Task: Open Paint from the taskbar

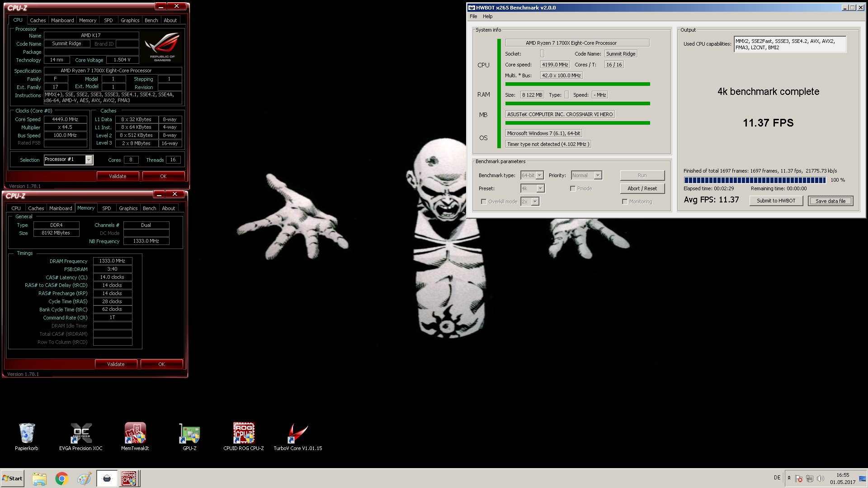Action: tap(84, 479)
